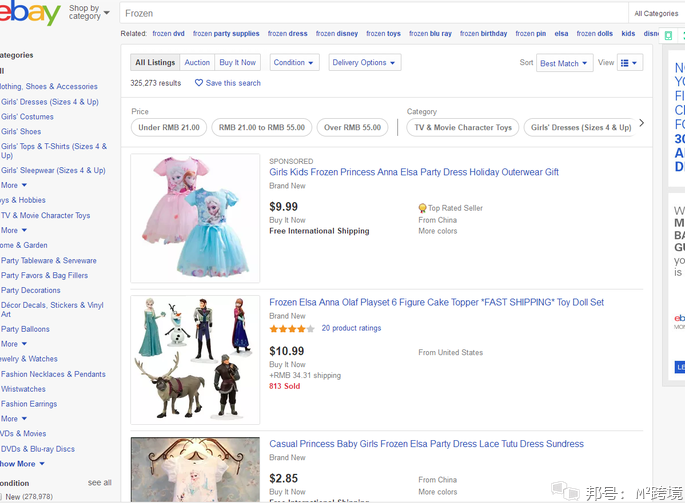
Task: Filter price RMB 21.00 to RMB 55.00
Action: (x=262, y=127)
